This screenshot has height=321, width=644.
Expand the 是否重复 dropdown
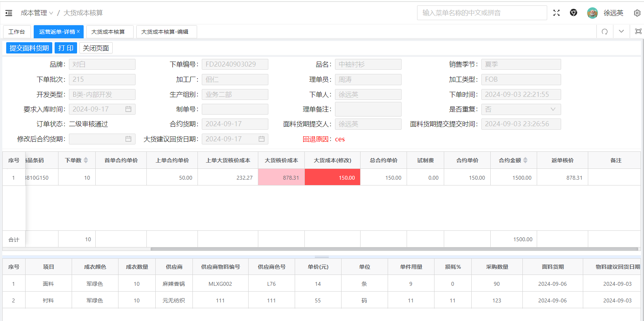pos(553,109)
